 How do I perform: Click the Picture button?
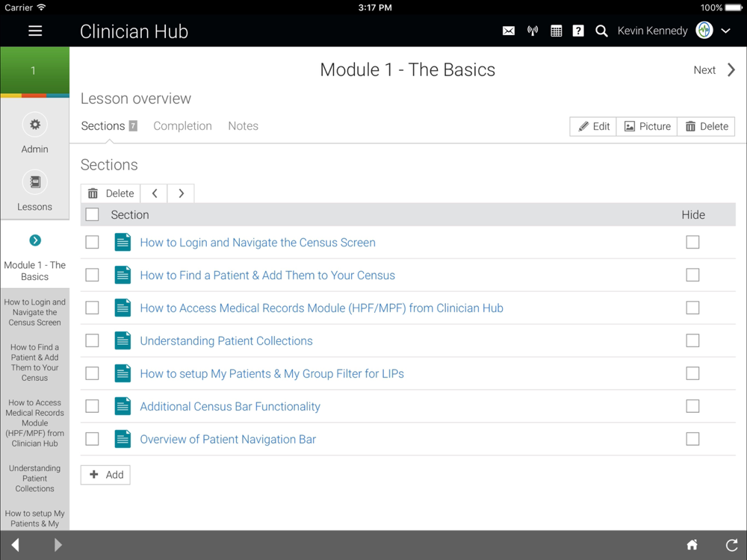647,126
